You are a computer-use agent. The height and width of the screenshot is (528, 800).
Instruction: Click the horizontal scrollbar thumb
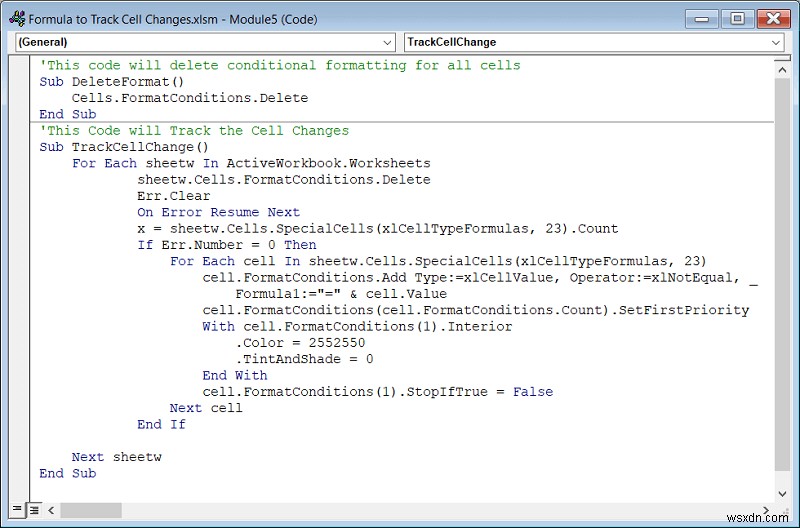pos(91,510)
